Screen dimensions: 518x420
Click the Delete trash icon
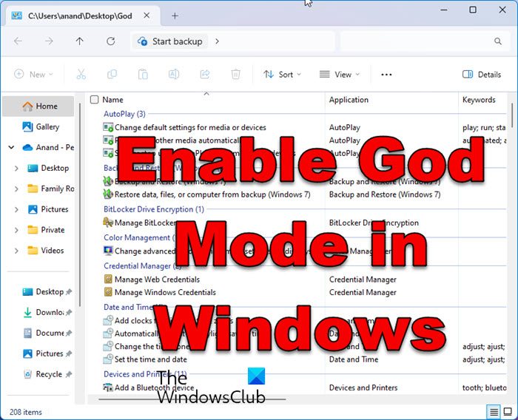pyautogui.click(x=235, y=74)
